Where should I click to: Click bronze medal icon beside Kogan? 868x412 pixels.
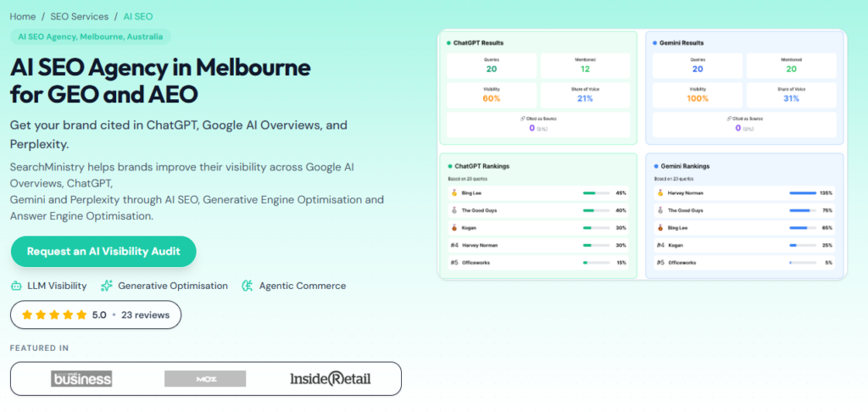(x=454, y=227)
